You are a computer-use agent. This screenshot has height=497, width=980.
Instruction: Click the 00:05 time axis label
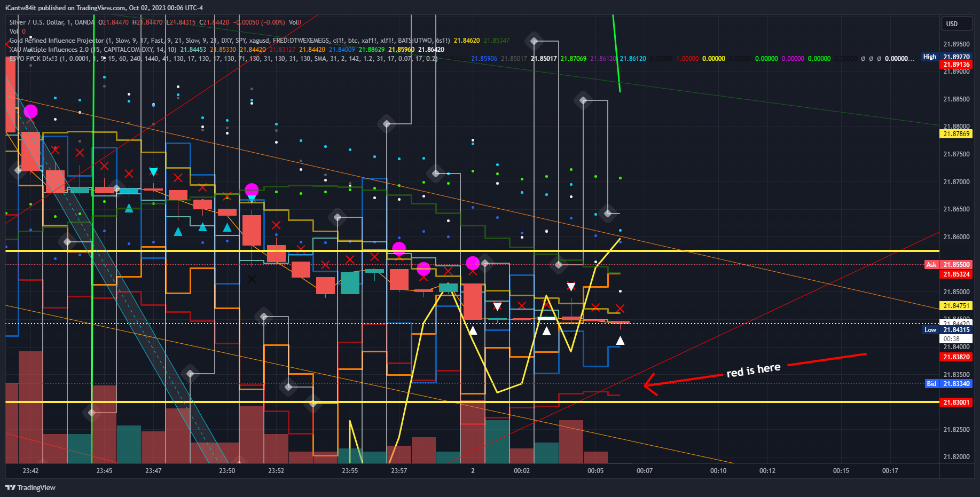tap(595, 471)
